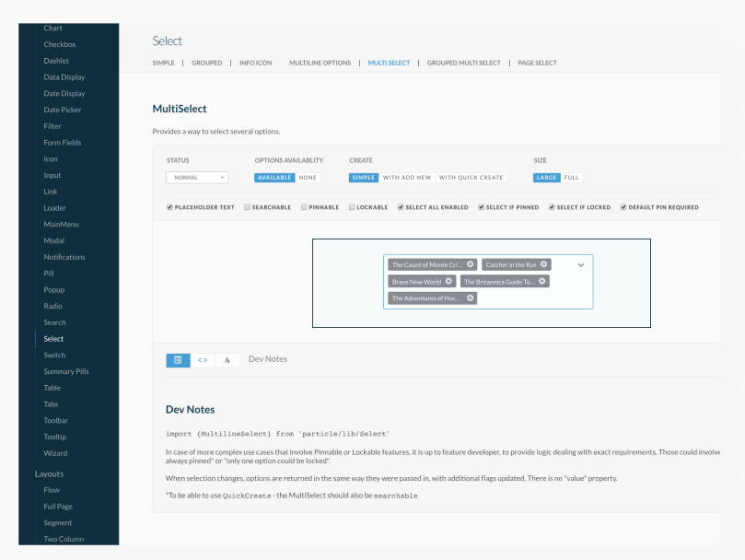This screenshot has width=745, height=560.
Task: Choose With Quick Create option
Action: click(x=471, y=178)
